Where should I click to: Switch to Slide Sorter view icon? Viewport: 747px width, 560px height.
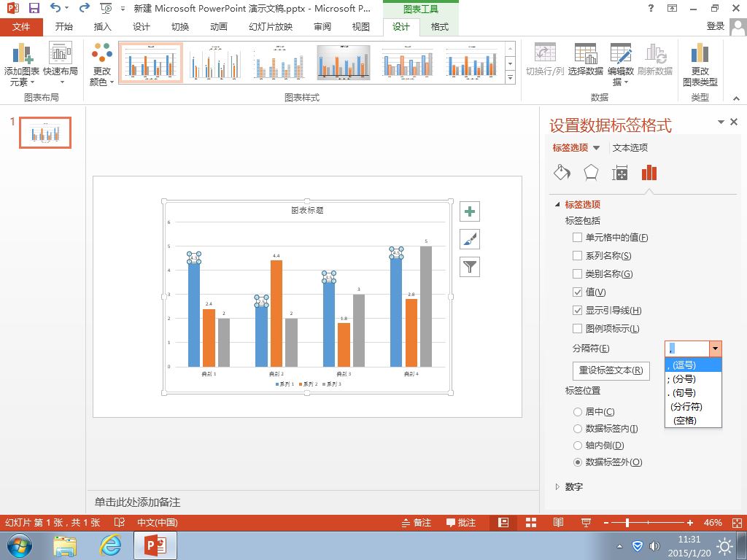pos(531,522)
